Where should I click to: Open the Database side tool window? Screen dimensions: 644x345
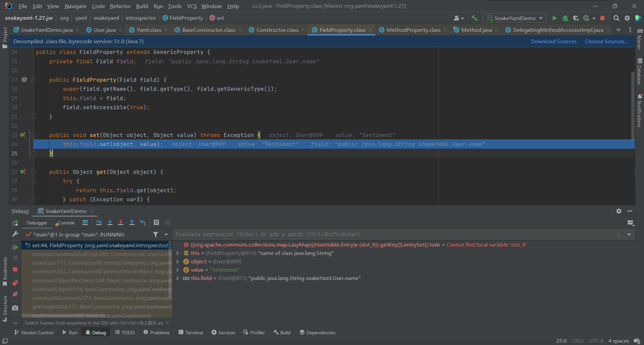pyautogui.click(x=640, y=72)
